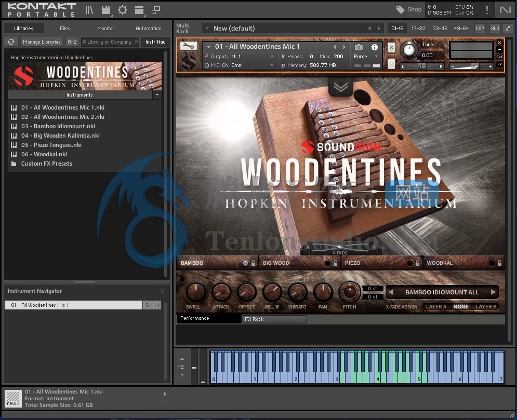Open the Shop tag button

coord(409,9)
